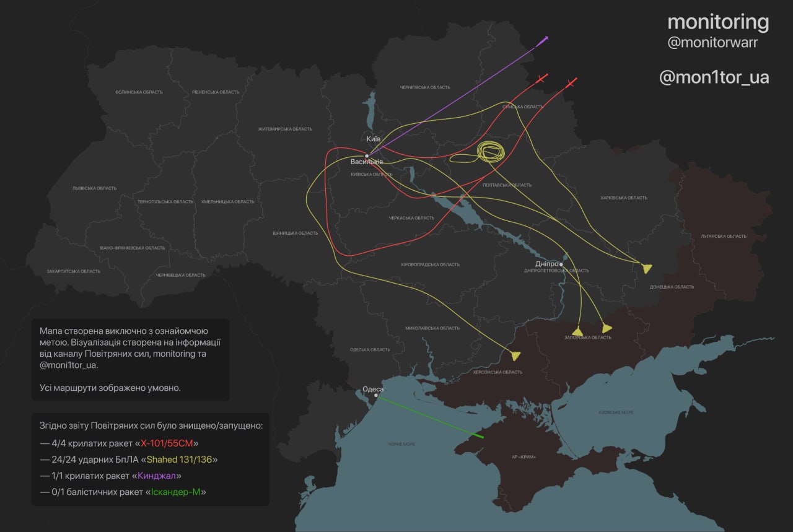793x532 pixels.
Task: Select the Дніпро city dot
Action: point(561,264)
